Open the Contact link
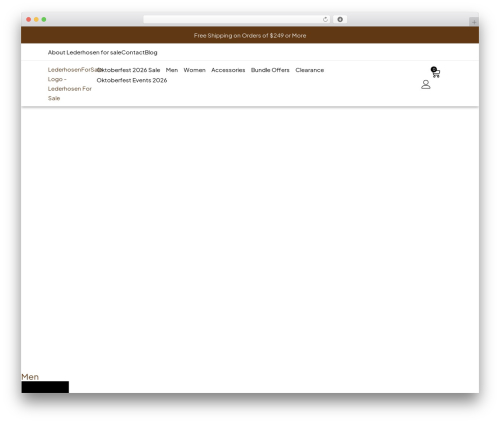 tap(133, 52)
